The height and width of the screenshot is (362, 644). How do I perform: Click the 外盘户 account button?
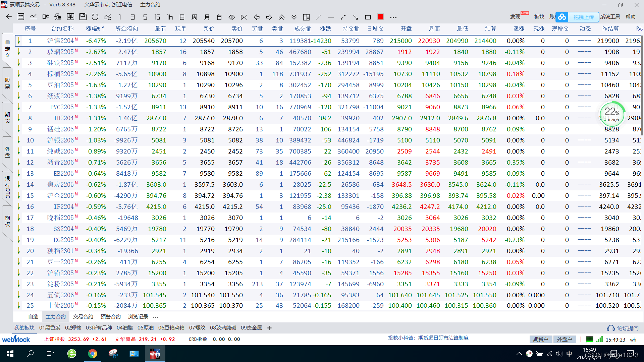[565, 339]
